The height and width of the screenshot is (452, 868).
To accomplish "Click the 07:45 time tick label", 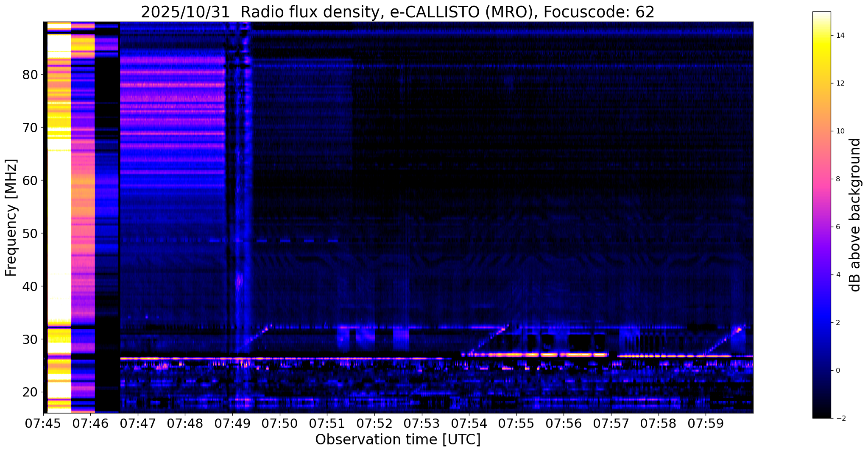I will coord(43,423).
